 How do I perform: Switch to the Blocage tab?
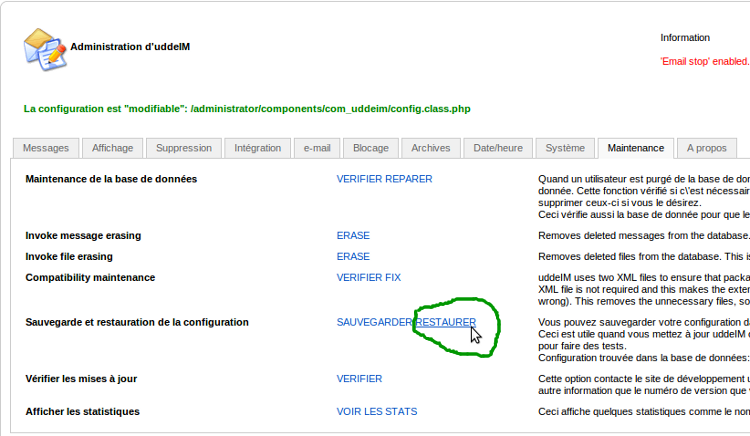370,148
